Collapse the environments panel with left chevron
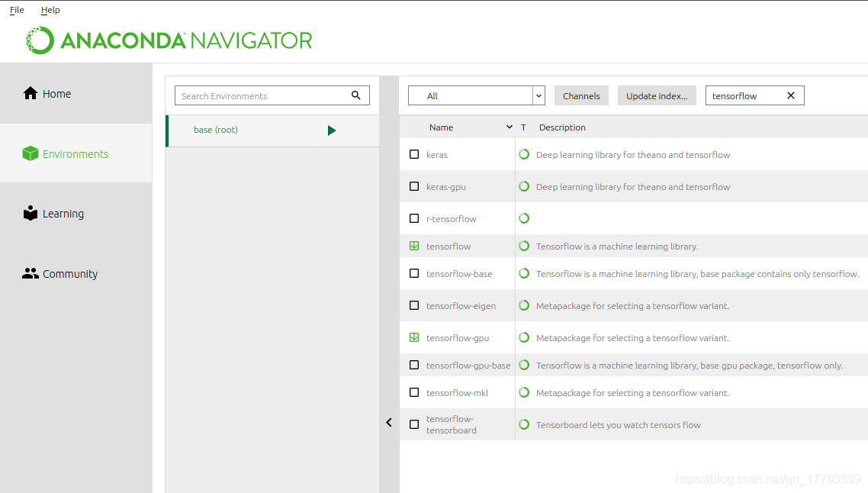Viewport: 868px width, 493px height. pos(389,423)
